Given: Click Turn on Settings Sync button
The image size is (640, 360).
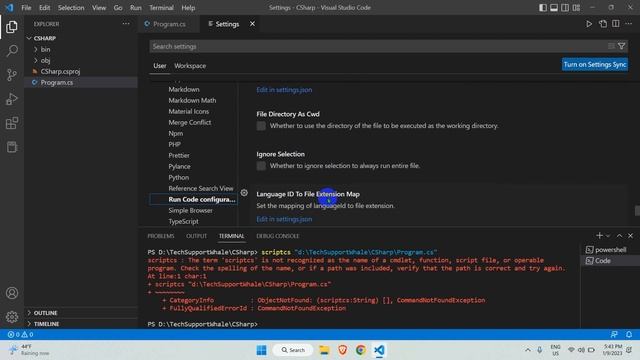Looking at the screenshot, I should click(x=595, y=64).
